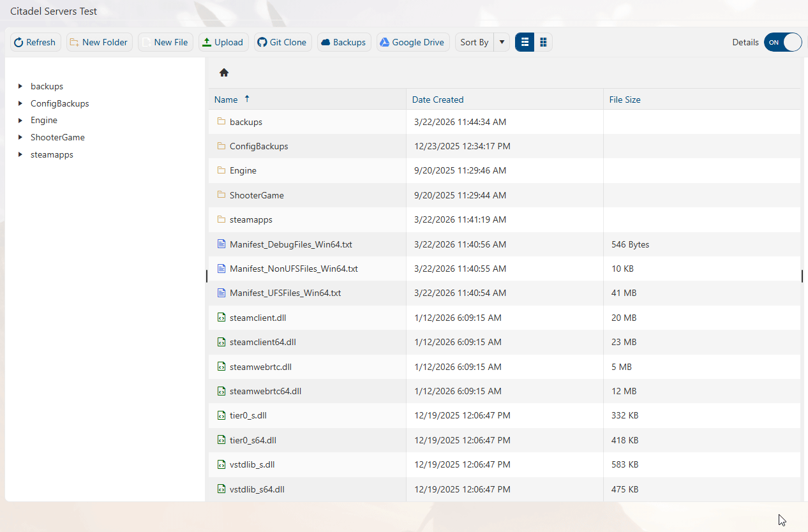Sort by File Size column header
Image resolution: width=808 pixels, height=532 pixels.
(625, 100)
